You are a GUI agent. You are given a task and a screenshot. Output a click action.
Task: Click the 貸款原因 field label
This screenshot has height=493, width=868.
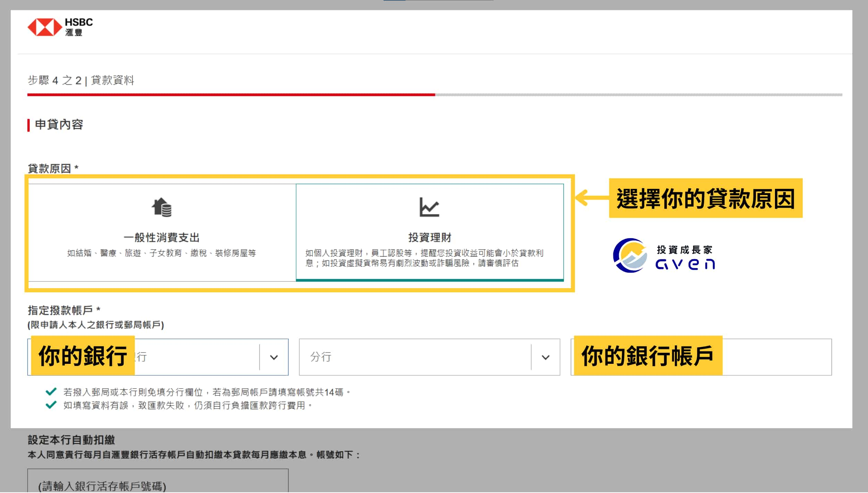(x=53, y=169)
